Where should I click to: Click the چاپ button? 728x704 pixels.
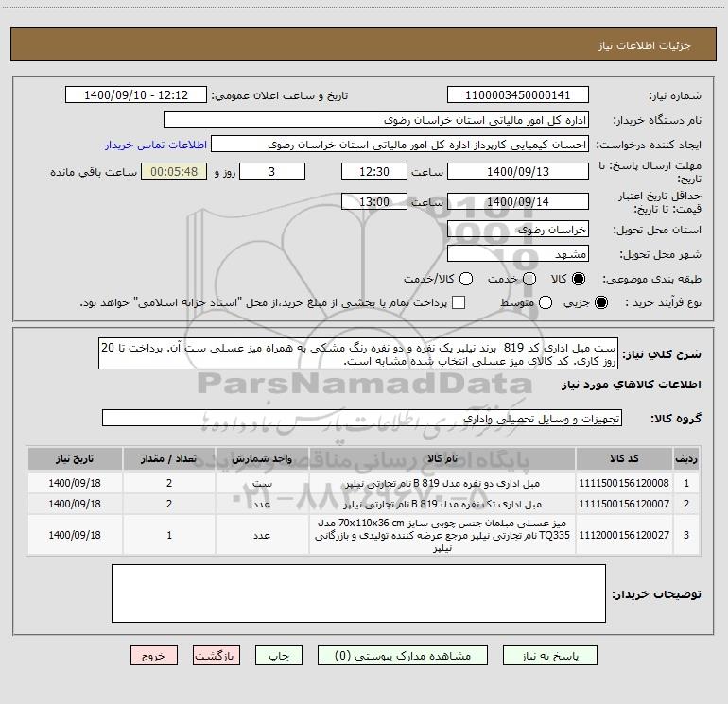tap(279, 656)
